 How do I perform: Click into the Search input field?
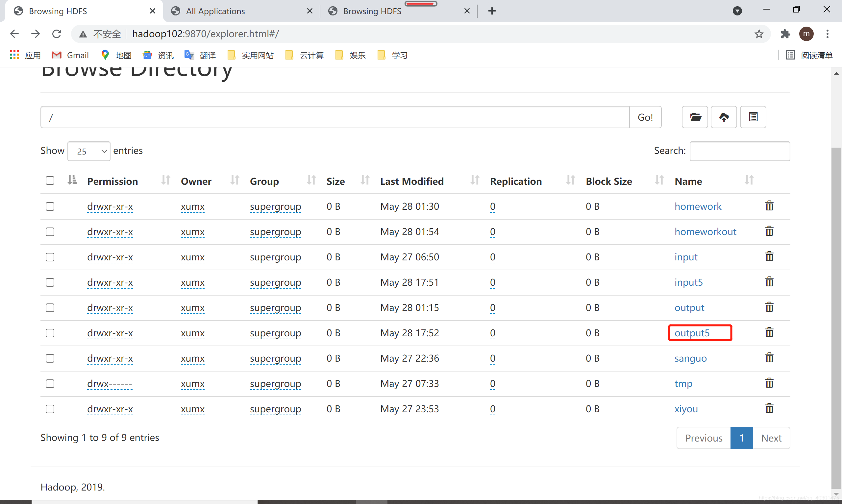(x=739, y=151)
